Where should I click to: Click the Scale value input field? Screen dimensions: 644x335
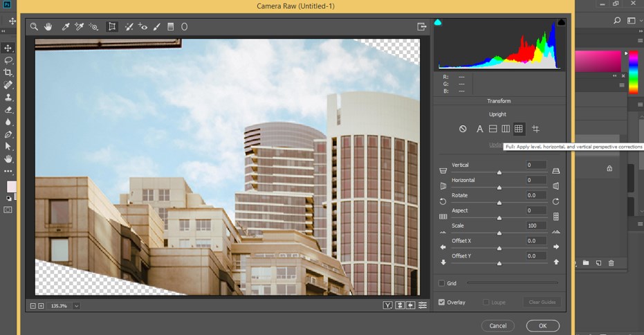click(535, 226)
